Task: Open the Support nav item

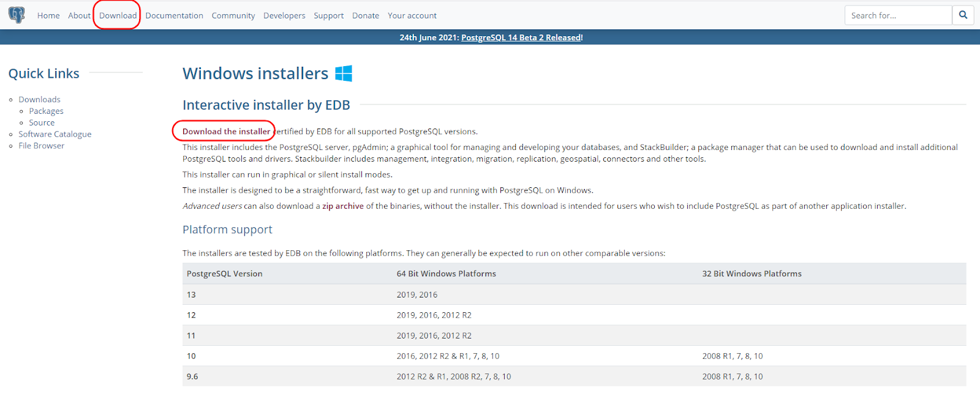Action: (328, 15)
